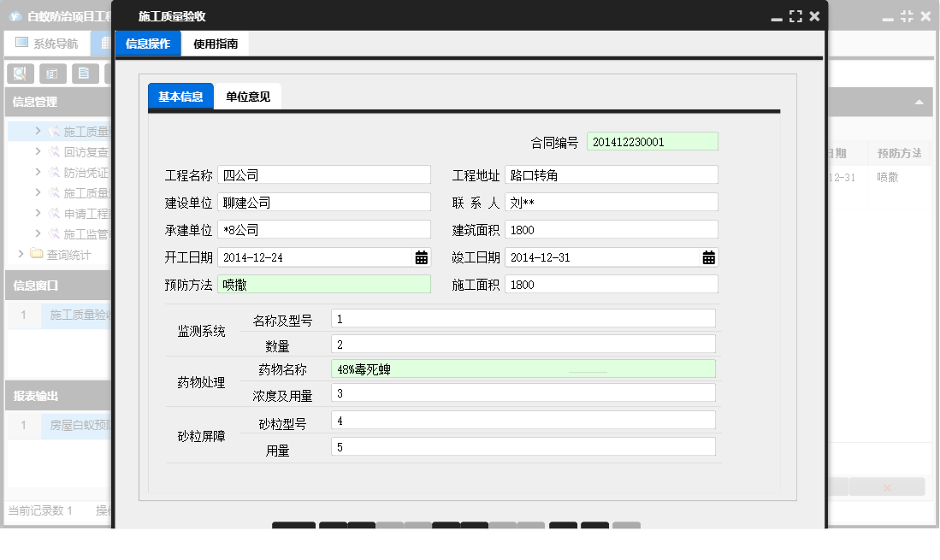Click the 施工面积 input field
940x560 pixels.
point(612,285)
